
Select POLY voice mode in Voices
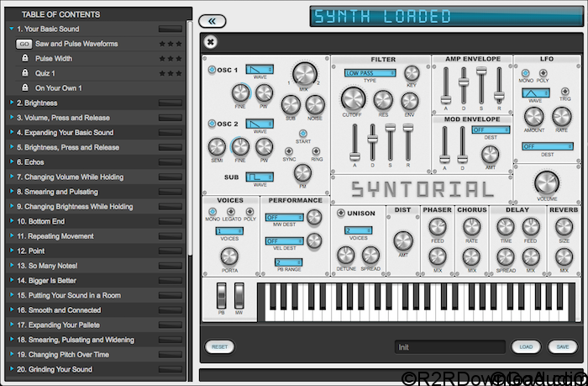(249, 211)
